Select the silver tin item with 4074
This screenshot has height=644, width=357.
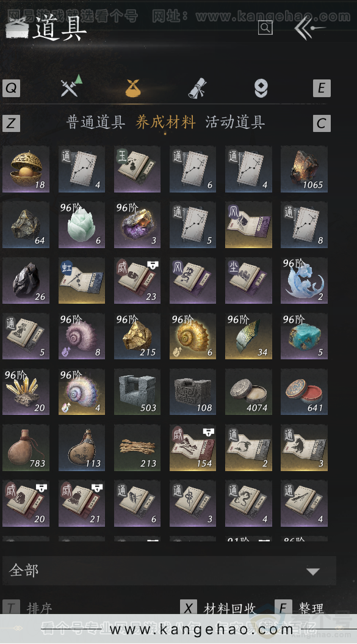tap(248, 392)
